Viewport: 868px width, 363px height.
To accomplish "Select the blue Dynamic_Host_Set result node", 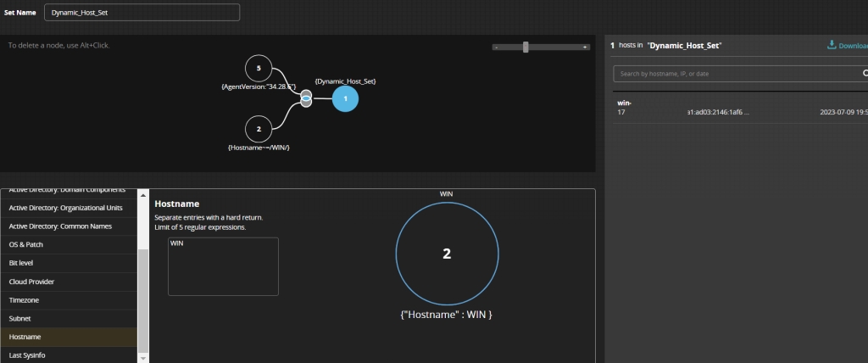I will tap(345, 98).
